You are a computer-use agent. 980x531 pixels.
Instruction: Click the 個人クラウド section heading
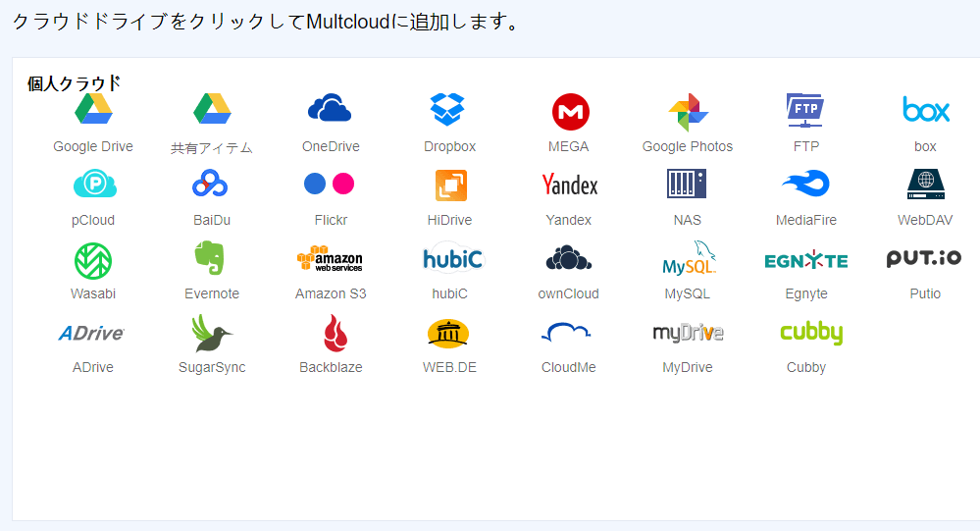[x=74, y=83]
